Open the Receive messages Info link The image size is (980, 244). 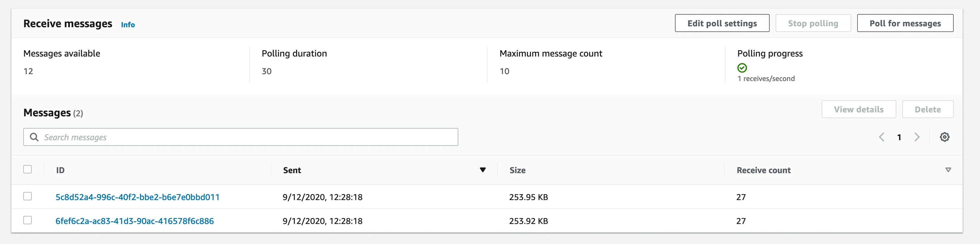[x=128, y=25]
